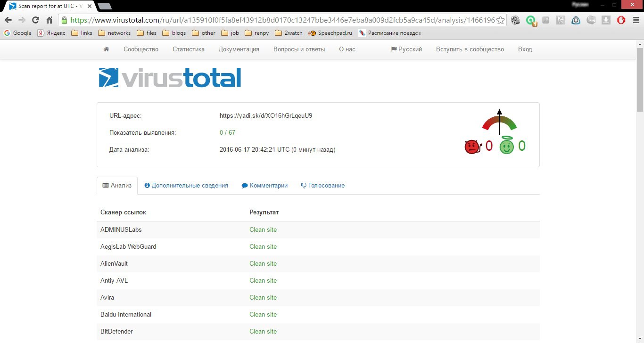Click Clean site result for AegisLab WebGuard
The image size is (644, 343).
(x=263, y=246)
